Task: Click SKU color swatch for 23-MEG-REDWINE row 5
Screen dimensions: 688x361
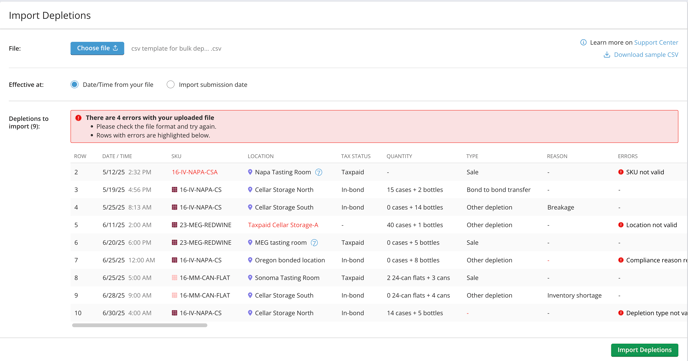Action: [x=175, y=225]
